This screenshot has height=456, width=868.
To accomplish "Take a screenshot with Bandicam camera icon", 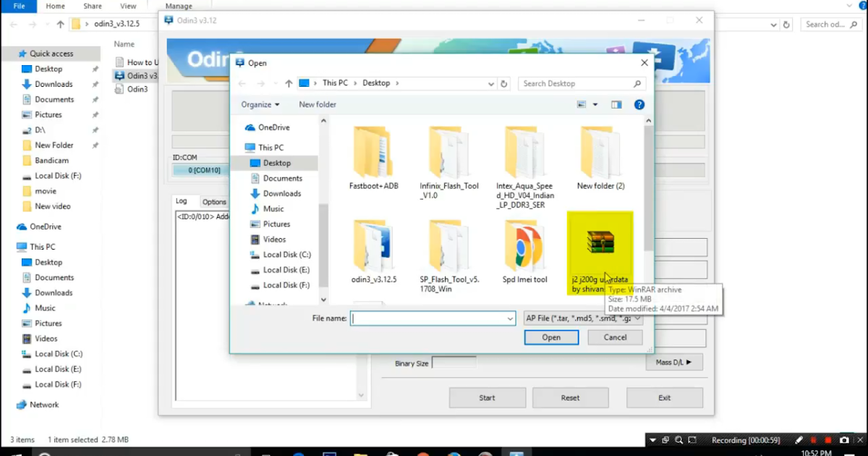I will [843, 440].
